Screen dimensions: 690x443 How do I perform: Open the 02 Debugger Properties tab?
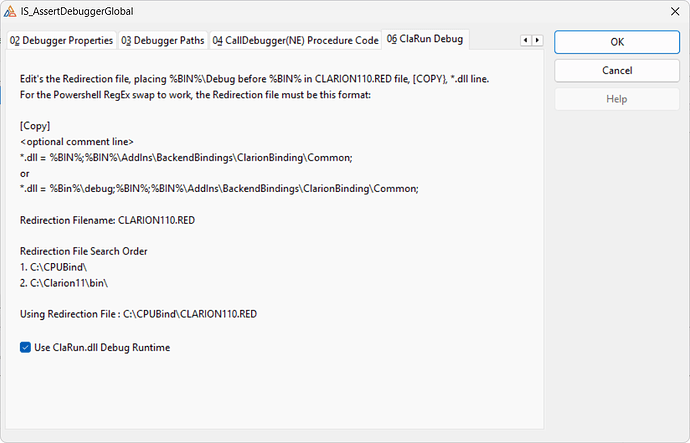pyautogui.click(x=62, y=40)
